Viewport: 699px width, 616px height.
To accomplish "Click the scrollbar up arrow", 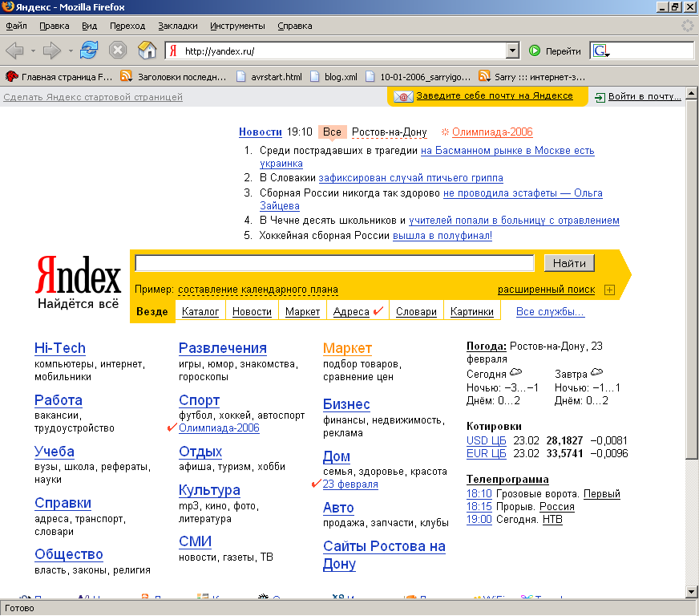I will 692,93.
